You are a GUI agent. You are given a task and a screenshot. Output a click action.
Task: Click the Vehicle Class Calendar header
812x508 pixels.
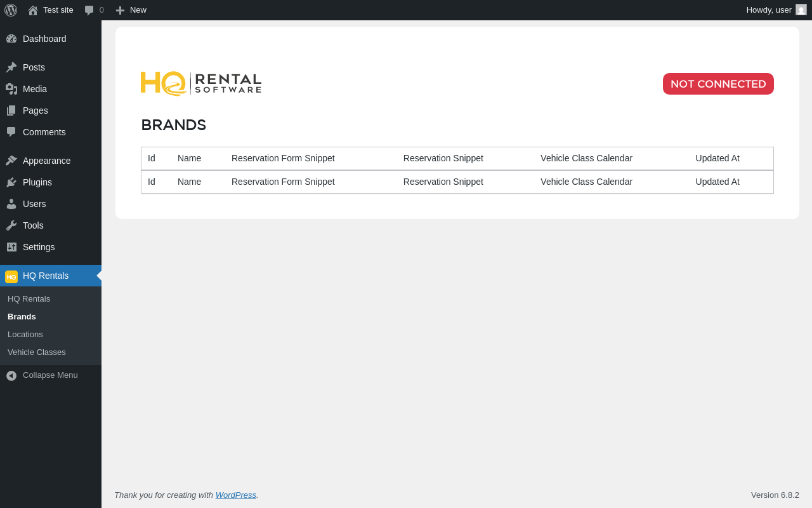[587, 158]
